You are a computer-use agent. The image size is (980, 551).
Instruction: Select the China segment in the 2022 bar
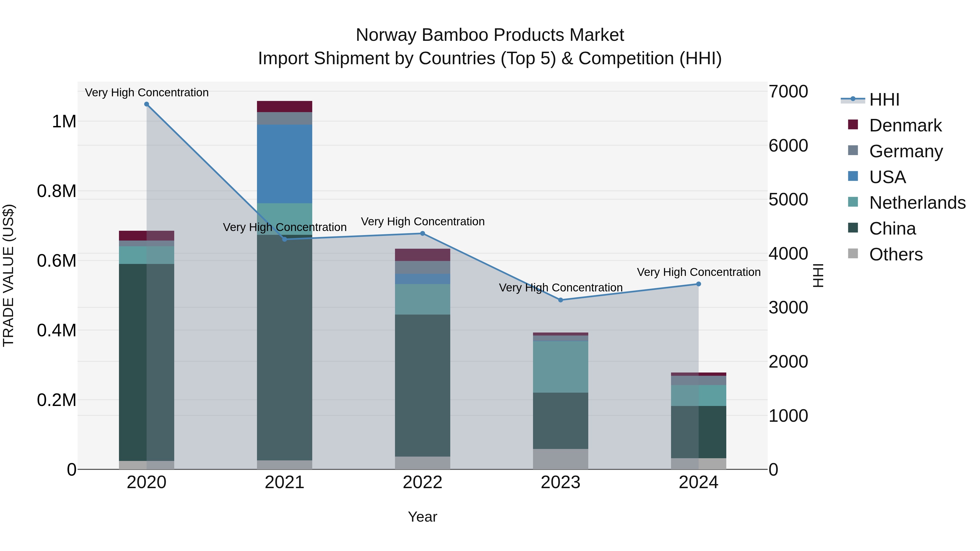coord(422,386)
